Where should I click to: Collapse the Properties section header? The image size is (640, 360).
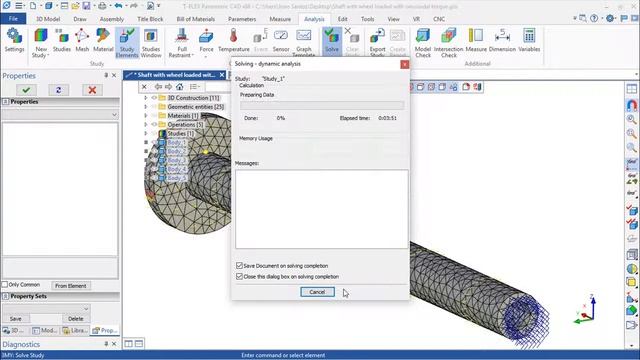pos(6,102)
